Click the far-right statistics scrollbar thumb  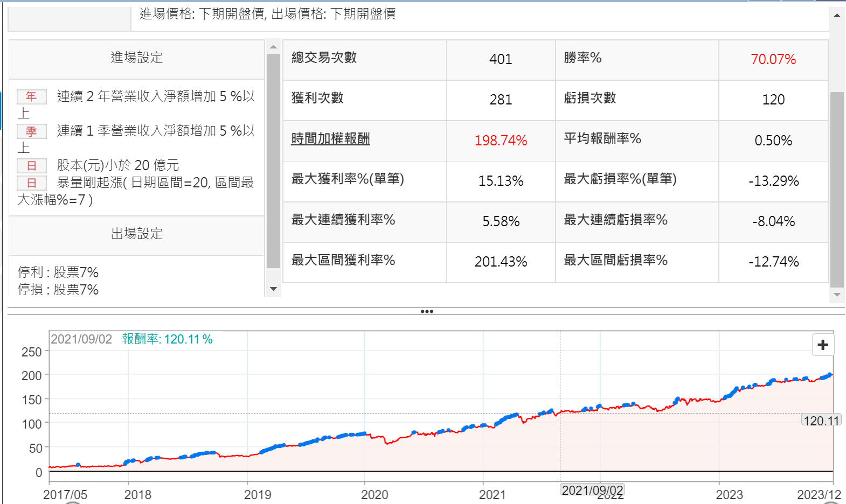(x=837, y=188)
